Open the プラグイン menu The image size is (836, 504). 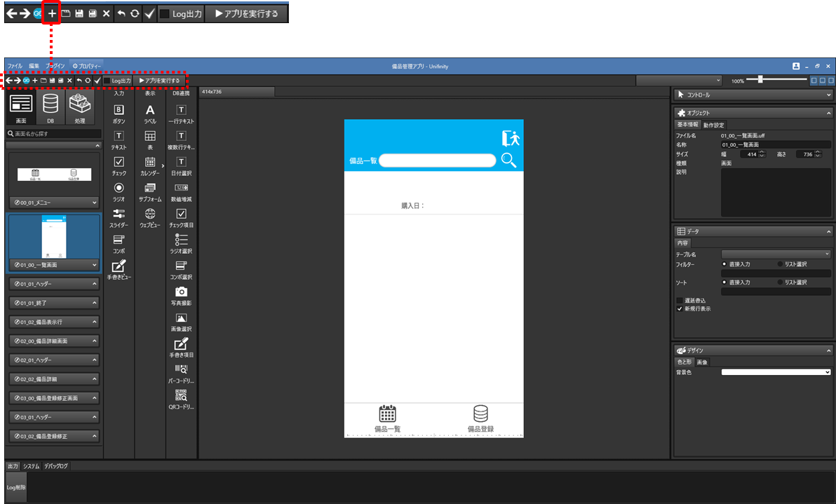tap(55, 66)
